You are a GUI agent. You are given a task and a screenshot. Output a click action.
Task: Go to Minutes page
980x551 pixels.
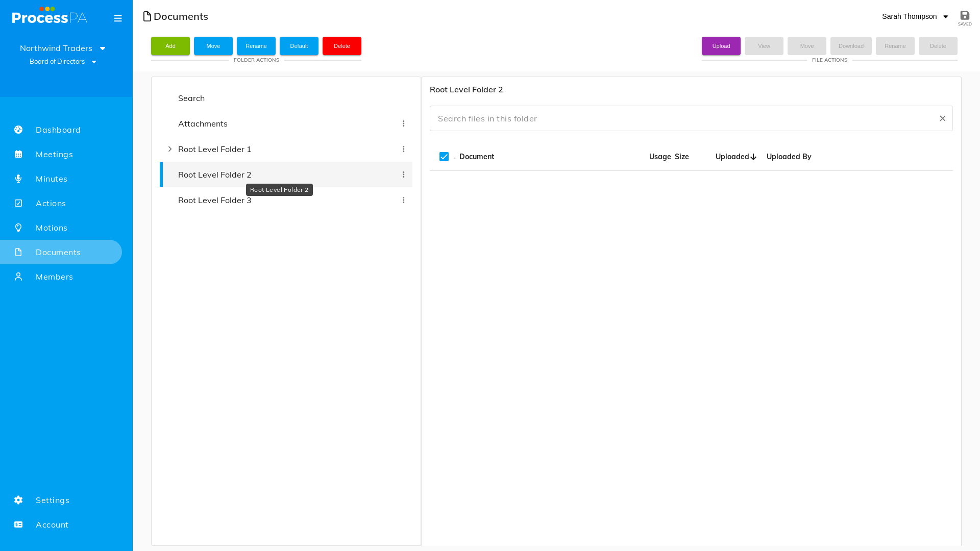[52, 179]
